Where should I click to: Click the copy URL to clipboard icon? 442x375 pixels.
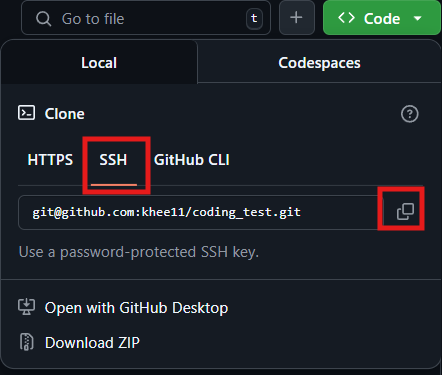405,212
